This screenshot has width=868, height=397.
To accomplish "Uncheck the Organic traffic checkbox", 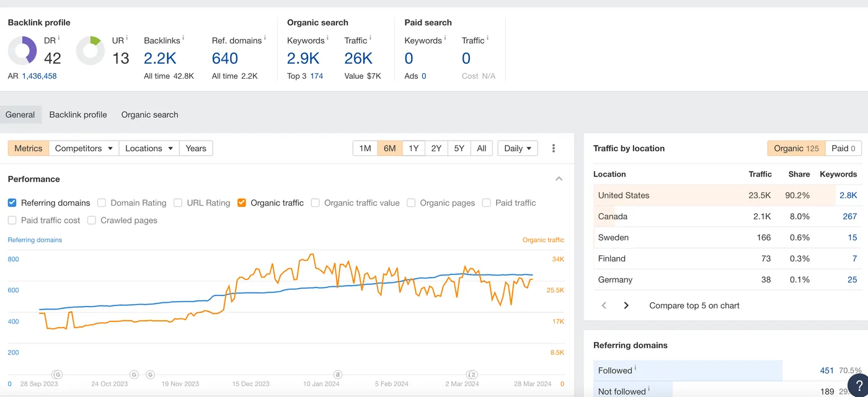I will pos(242,203).
